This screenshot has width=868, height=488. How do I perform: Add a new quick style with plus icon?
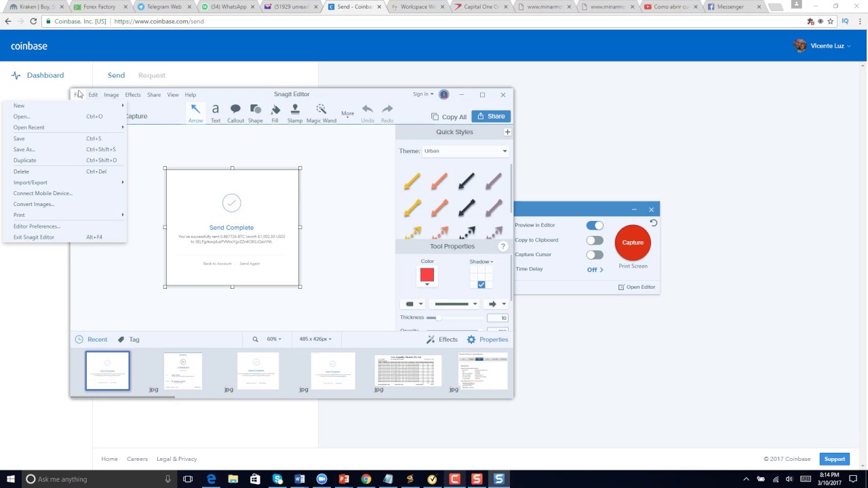click(x=507, y=132)
